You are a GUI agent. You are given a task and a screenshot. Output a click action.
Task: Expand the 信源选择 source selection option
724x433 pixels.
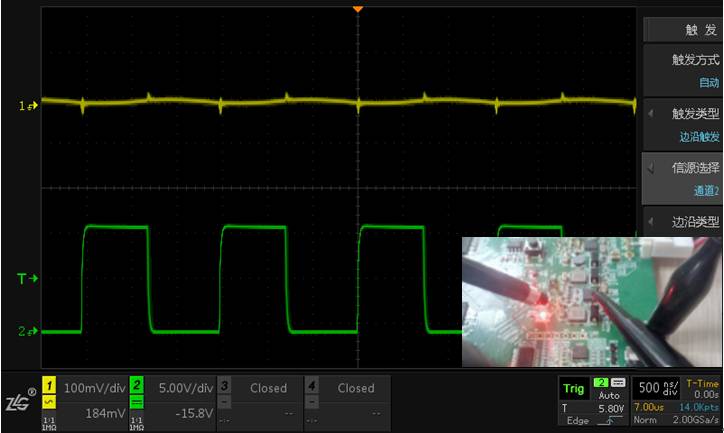[682, 177]
